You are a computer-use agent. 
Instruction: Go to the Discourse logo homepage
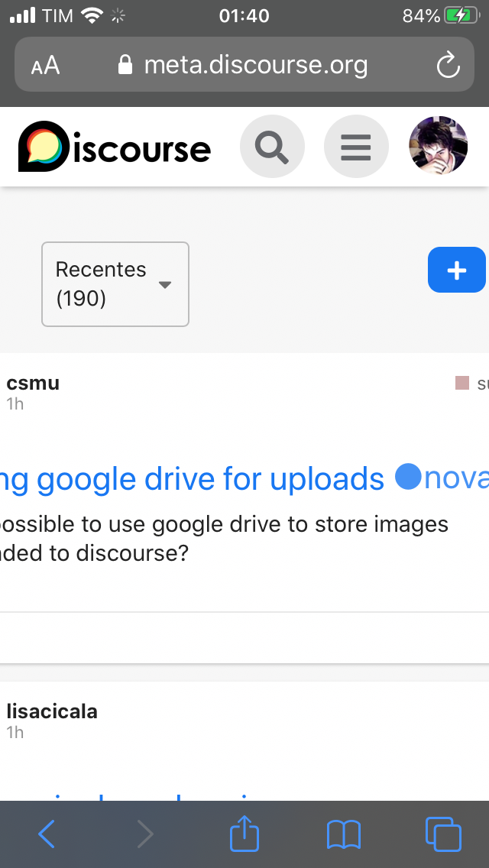coord(115,147)
